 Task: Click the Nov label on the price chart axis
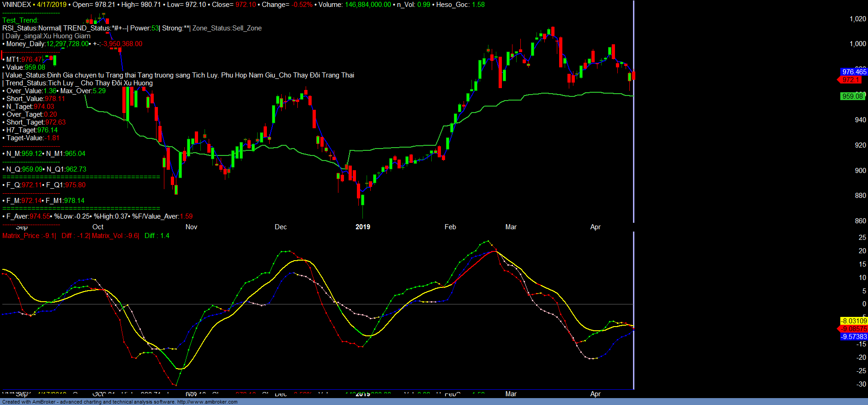191,227
